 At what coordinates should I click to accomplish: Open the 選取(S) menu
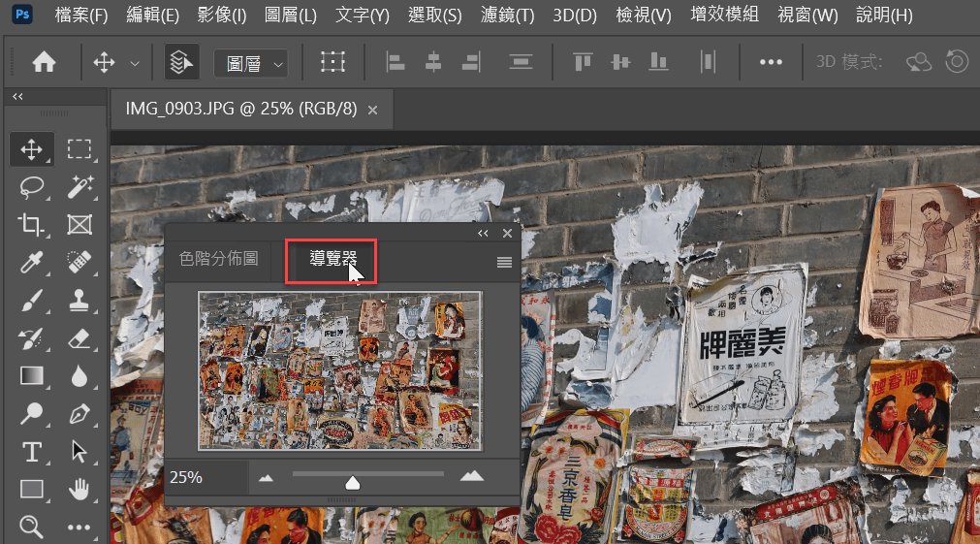coord(435,15)
